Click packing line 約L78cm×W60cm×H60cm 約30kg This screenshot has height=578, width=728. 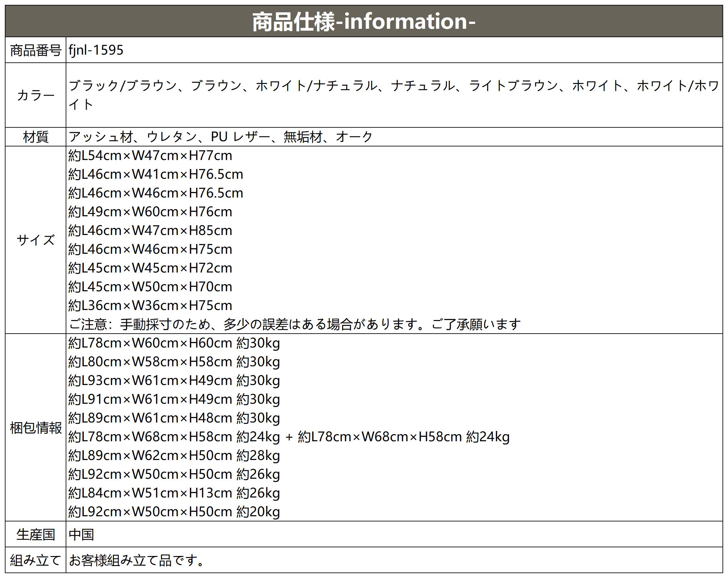[174, 344]
